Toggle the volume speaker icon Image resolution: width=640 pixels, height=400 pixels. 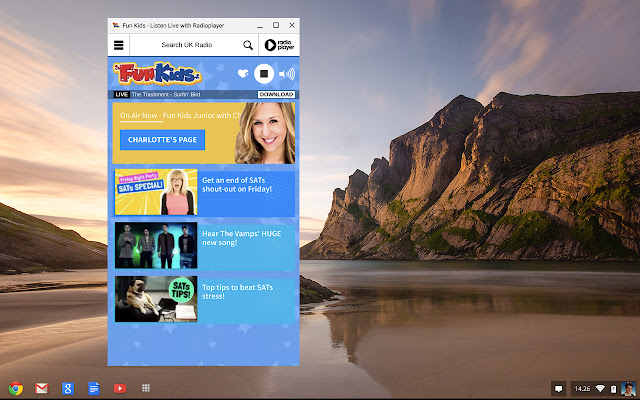tap(287, 74)
